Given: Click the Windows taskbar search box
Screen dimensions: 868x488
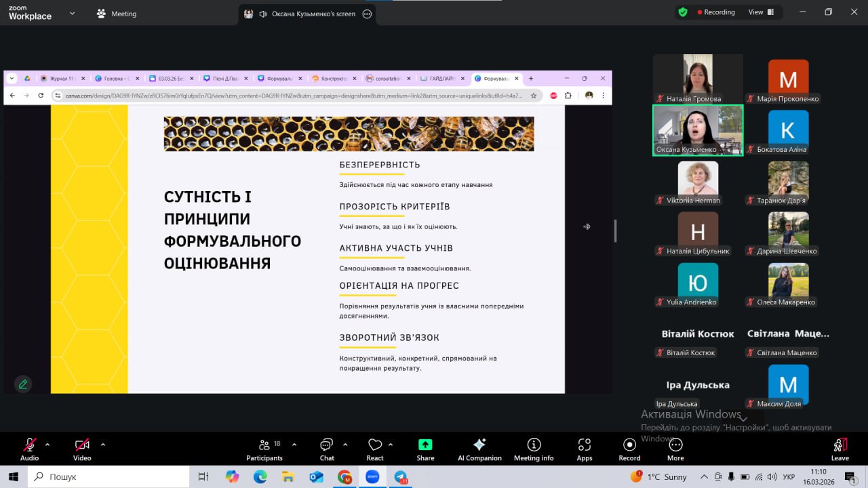Looking at the screenshot, I should 108,476.
